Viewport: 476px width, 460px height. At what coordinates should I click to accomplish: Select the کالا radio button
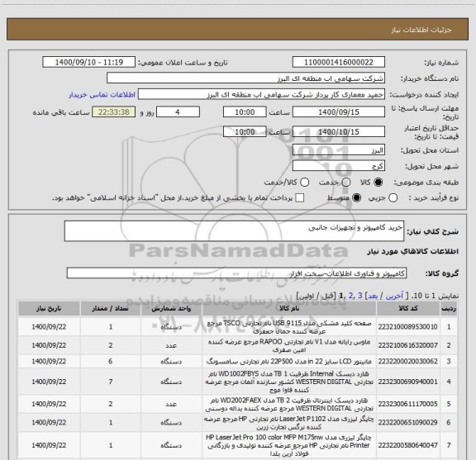(378, 183)
